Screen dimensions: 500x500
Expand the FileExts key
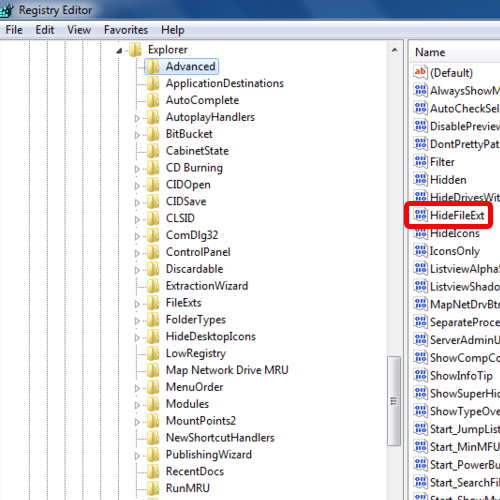click(137, 304)
